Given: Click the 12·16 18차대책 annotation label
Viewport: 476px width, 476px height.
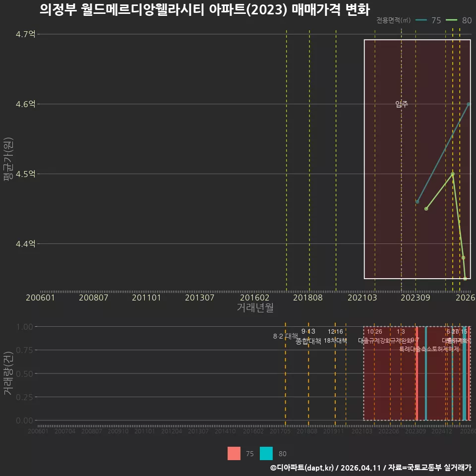Looking at the screenshot, I should tap(335, 336).
